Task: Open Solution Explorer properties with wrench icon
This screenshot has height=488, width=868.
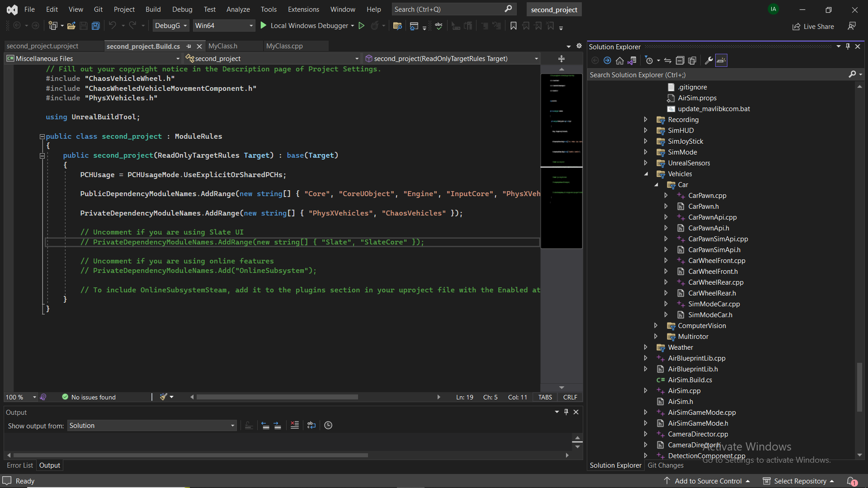Action: click(708, 61)
